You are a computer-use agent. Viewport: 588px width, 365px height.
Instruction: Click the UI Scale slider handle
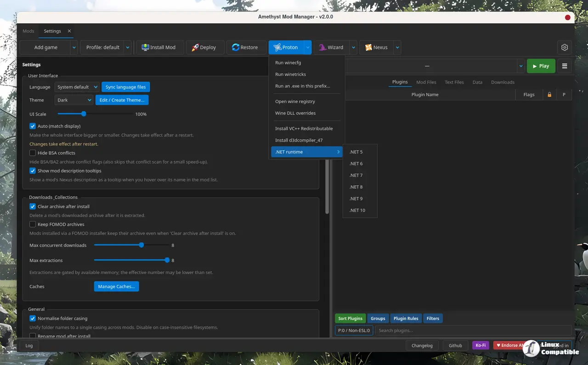84,114
